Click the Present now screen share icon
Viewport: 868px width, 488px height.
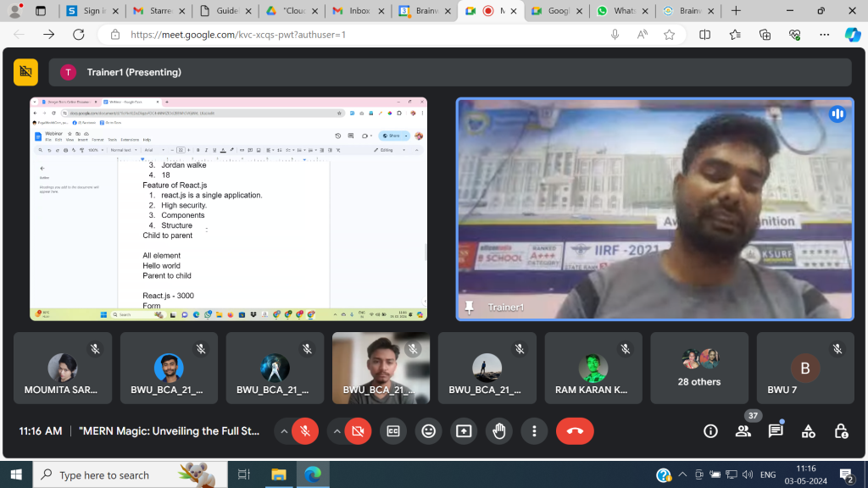pos(464,431)
